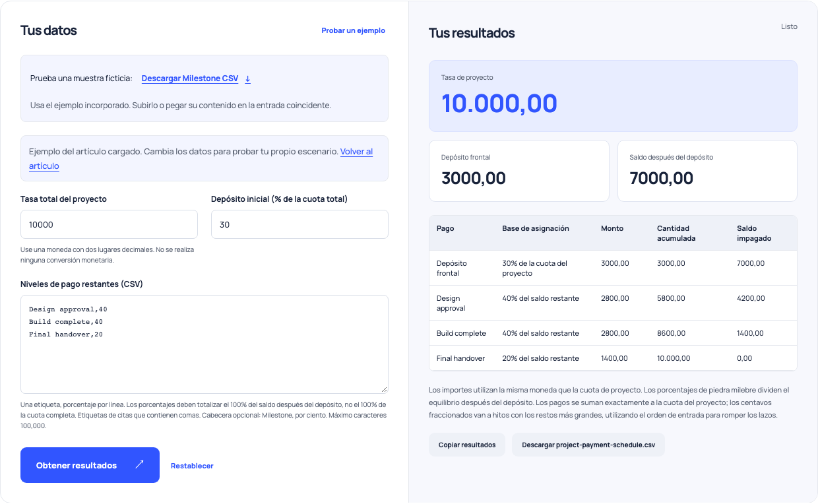Click the 30% de la cuota del proyecto cell
This screenshot has width=818, height=504.
[x=535, y=268]
